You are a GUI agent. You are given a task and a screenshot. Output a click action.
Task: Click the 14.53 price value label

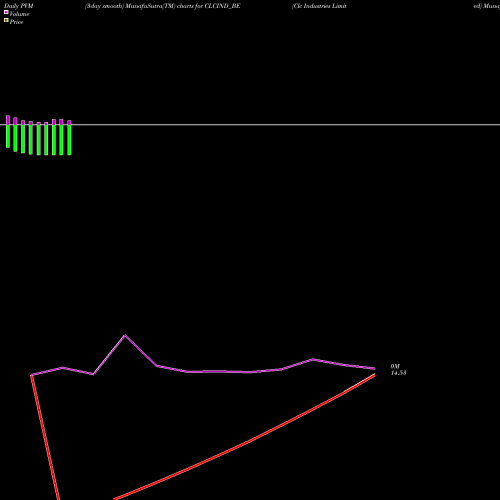tap(398, 373)
